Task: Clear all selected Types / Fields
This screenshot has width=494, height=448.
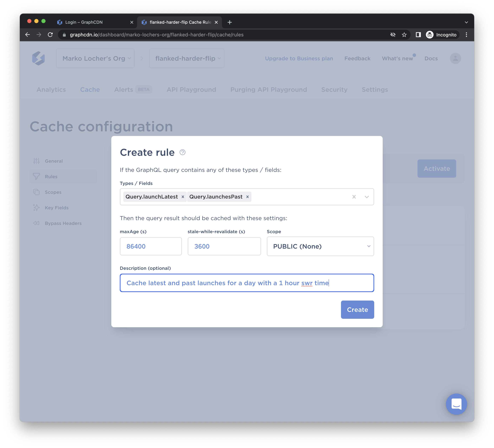Action: coord(354,197)
